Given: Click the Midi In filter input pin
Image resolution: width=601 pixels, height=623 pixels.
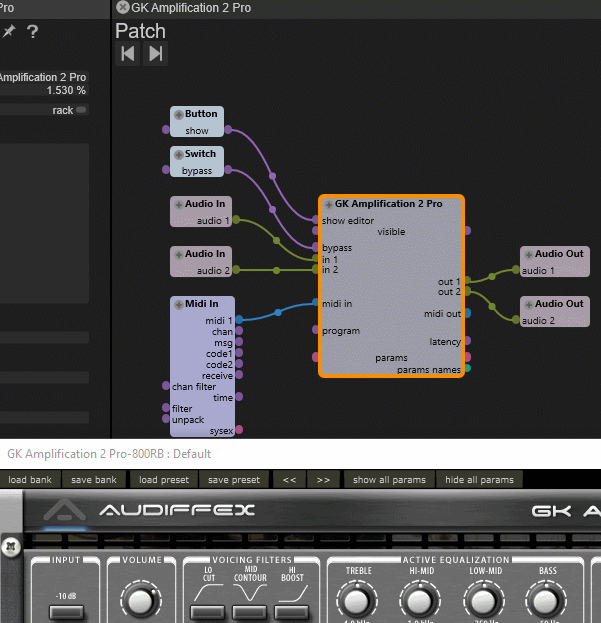Looking at the screenshot, I should pos(166,408).
